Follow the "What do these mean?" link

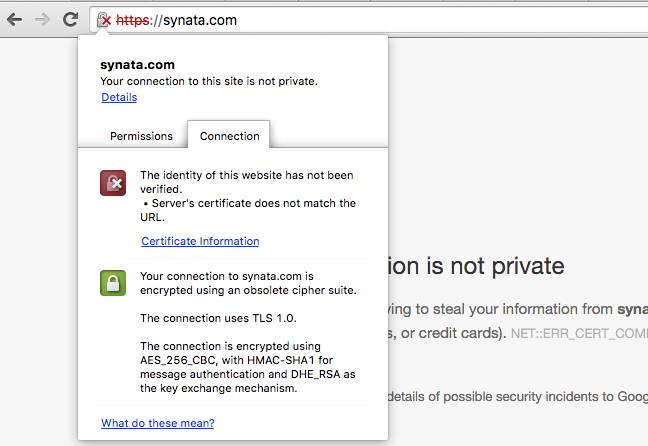(157, 423)
